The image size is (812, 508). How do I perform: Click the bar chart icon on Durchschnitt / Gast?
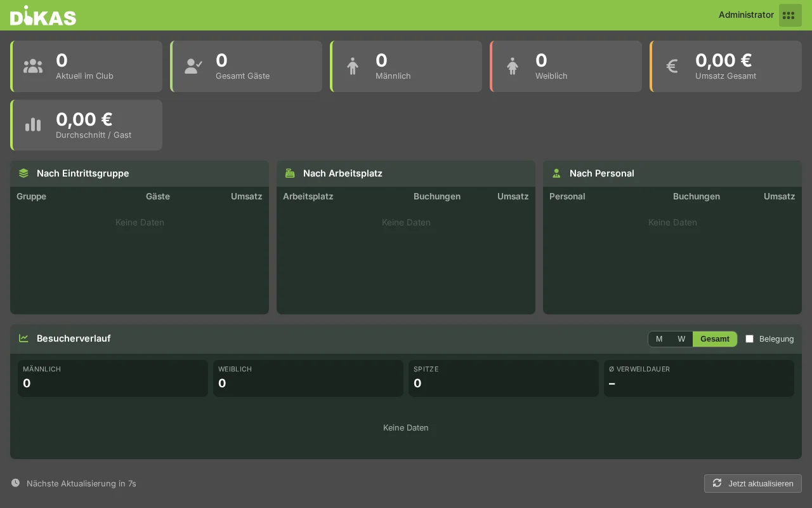click(x=33, y=125)
